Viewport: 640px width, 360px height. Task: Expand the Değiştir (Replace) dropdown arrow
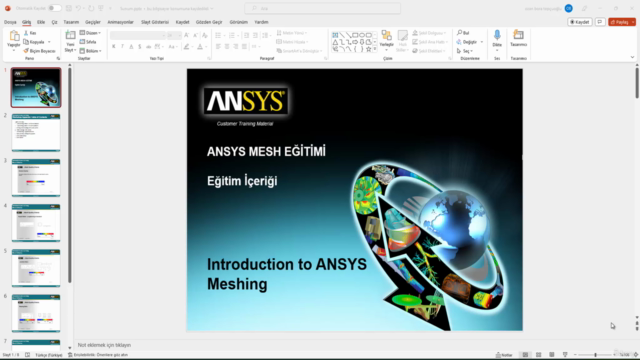tap(482, 42)
